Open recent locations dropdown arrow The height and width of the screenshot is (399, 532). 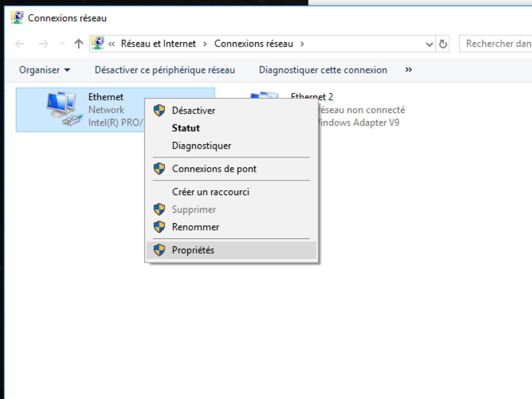pyautogui.click(x=62, y=43)
